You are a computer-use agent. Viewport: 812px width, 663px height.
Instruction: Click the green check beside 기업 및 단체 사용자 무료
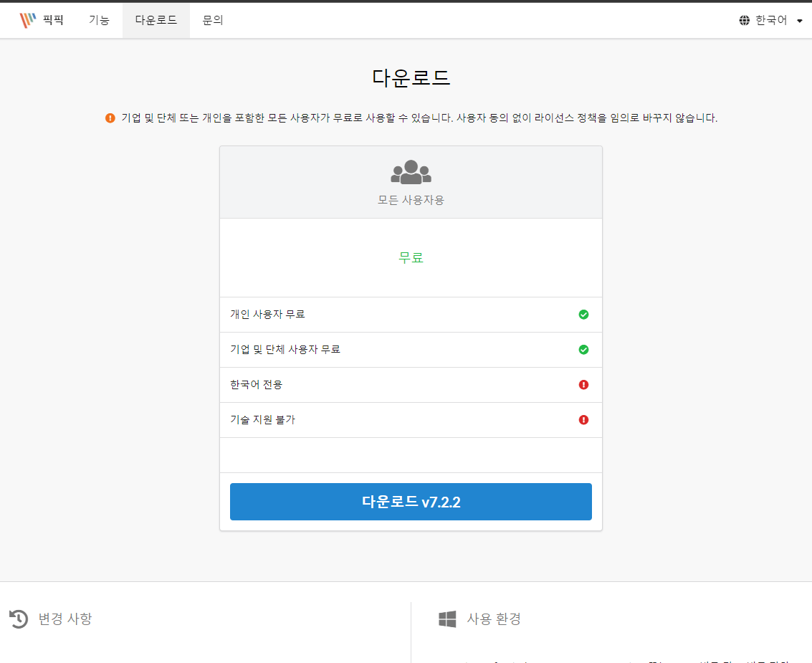point(583,349)
